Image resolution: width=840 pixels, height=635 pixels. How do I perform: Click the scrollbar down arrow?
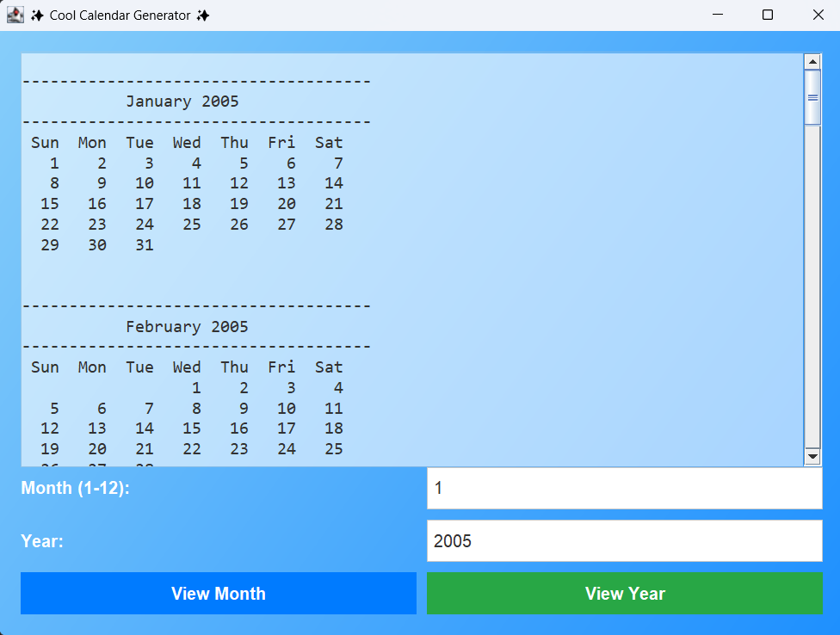pyautogui.click(x=812, y=457)
